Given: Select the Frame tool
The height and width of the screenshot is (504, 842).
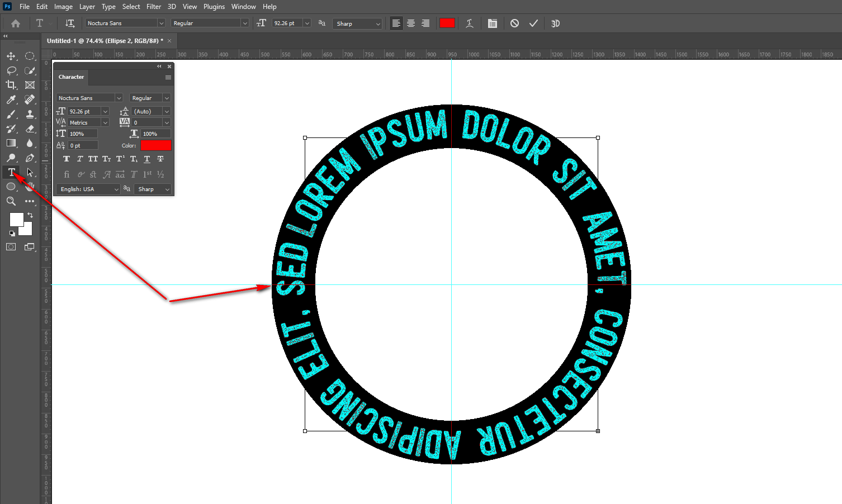Looking at the screenshot, I should tap(30, 85).
